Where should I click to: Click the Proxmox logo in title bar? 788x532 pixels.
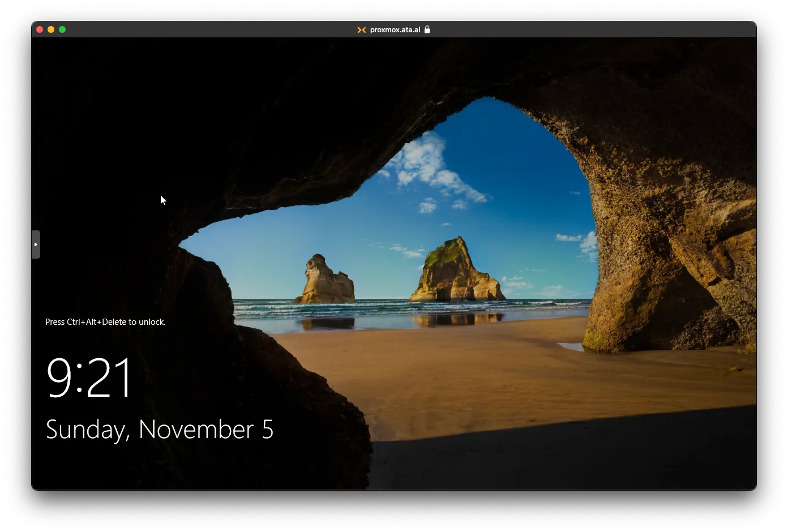click(x=361, y=30)
